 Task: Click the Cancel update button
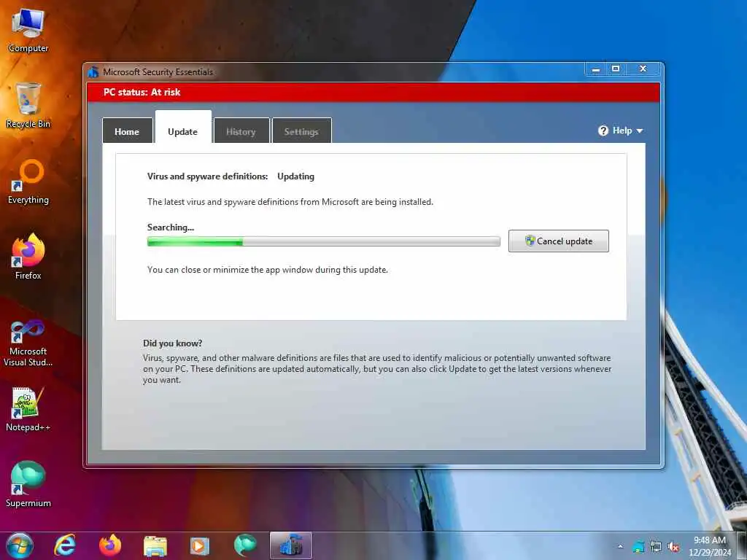[558, 241]
